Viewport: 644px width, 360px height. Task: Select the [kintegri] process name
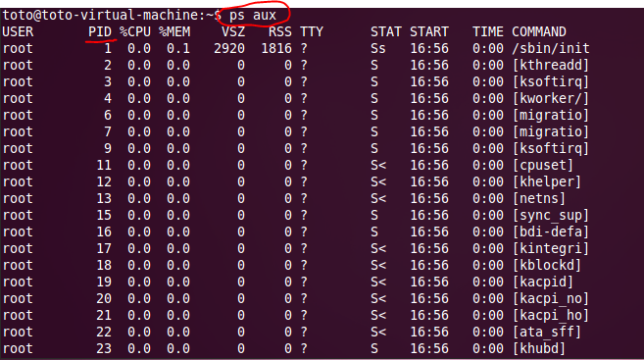(x=551, y=248)
